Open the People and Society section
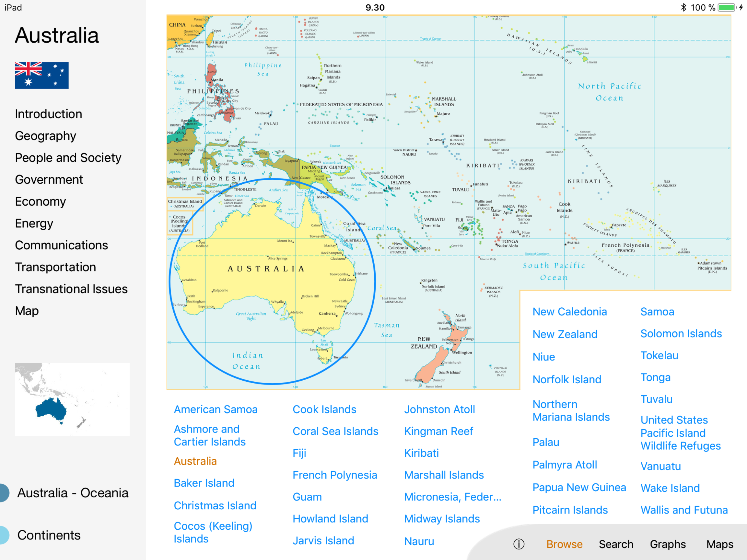The height and width of the screenshot is (560, 747). click(x=68, y=158)
